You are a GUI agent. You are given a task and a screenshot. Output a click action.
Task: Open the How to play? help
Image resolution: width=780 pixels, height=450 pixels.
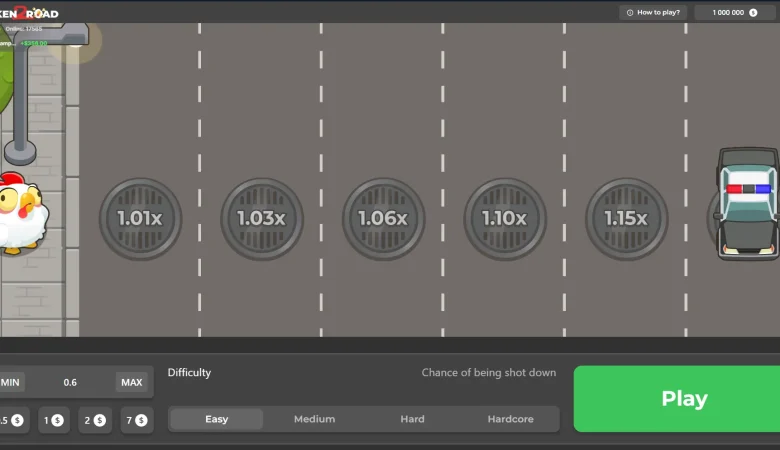click(654, 13)
